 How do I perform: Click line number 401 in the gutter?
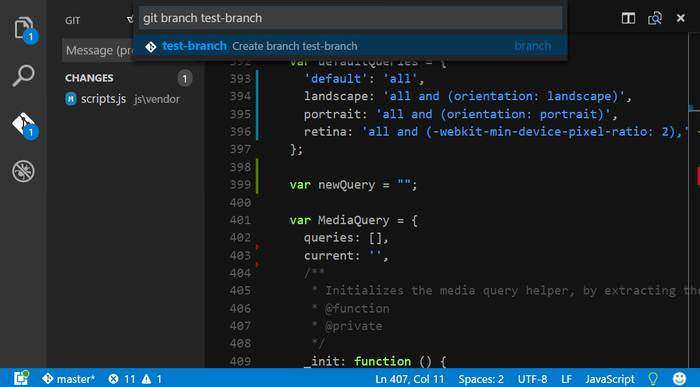(x=240, y=220)
